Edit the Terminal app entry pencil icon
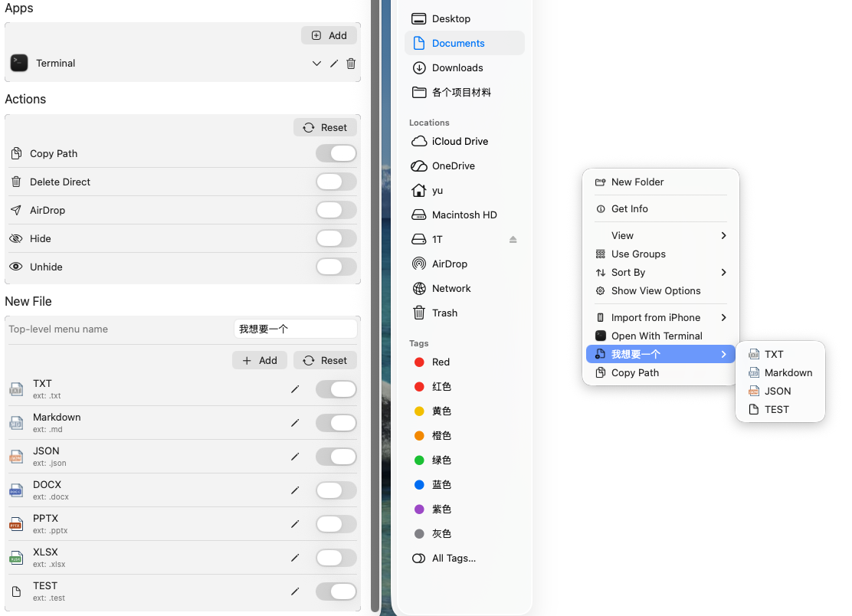Screen dimensions: 852x616 click(x=334, y=64)
